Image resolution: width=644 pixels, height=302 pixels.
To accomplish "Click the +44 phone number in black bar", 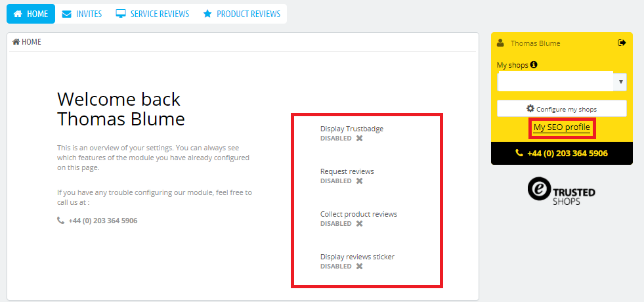I will point(567,153).
